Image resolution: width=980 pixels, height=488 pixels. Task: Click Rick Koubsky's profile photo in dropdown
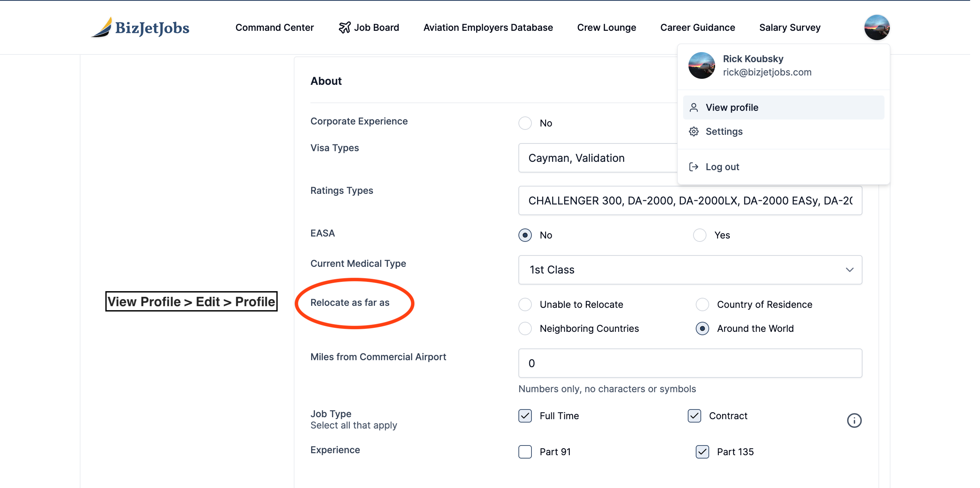coord(702,65)
